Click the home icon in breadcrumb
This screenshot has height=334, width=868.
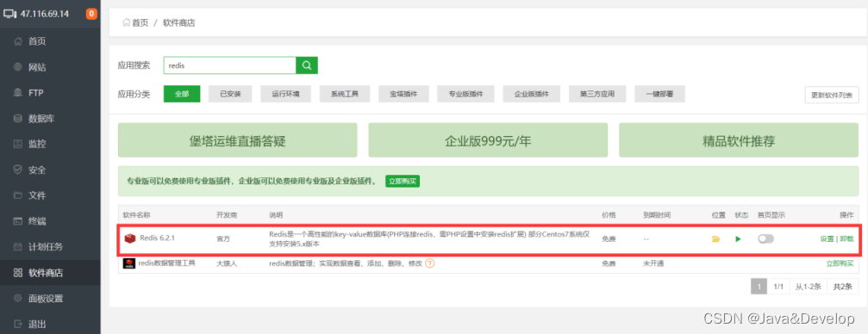[x=126, y=22]
